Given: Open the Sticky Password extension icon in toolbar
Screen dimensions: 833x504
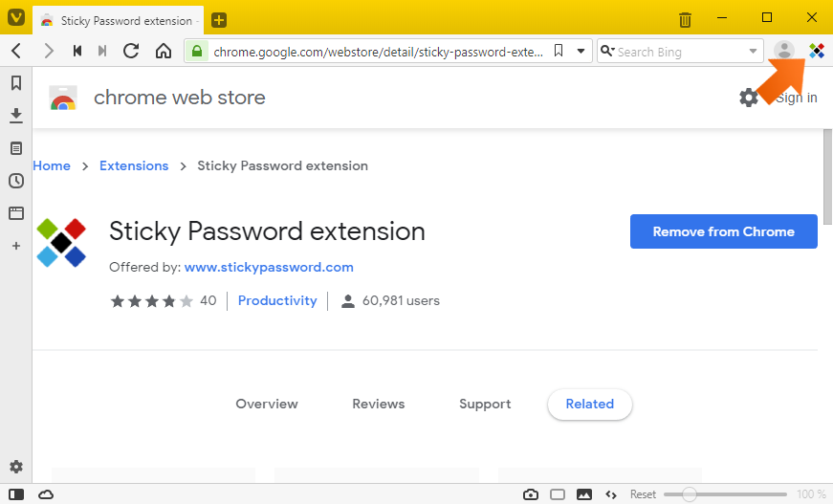Looking at the screenshot, I should coord(816,51).
